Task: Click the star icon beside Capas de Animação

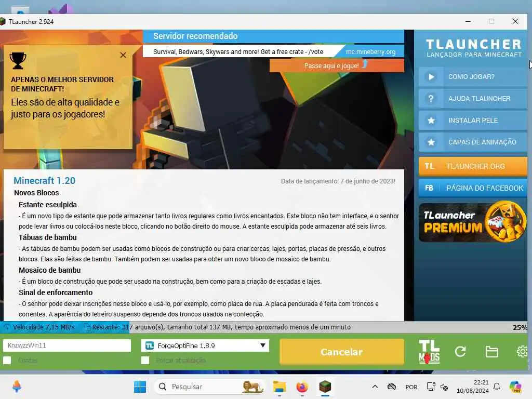Action: [x=431, y=142]
